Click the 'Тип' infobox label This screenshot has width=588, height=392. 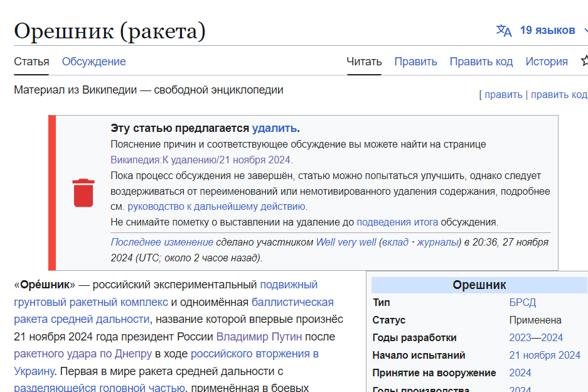pyautogui.click(x=382, y=303)
